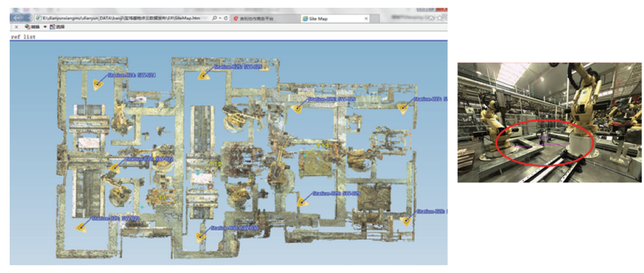Image resolution: width=644 pixels, height=273 pixels.
Task: Click the Station 022 scan marker icon
Action: [x=114, y=168]
